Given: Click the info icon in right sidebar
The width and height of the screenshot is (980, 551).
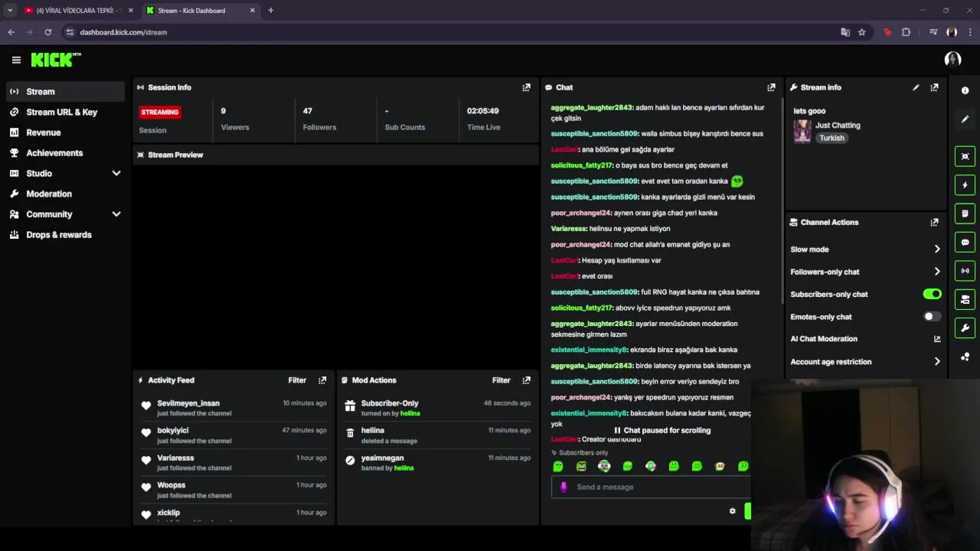Looking at the screenshot, I should pos(965,90).
